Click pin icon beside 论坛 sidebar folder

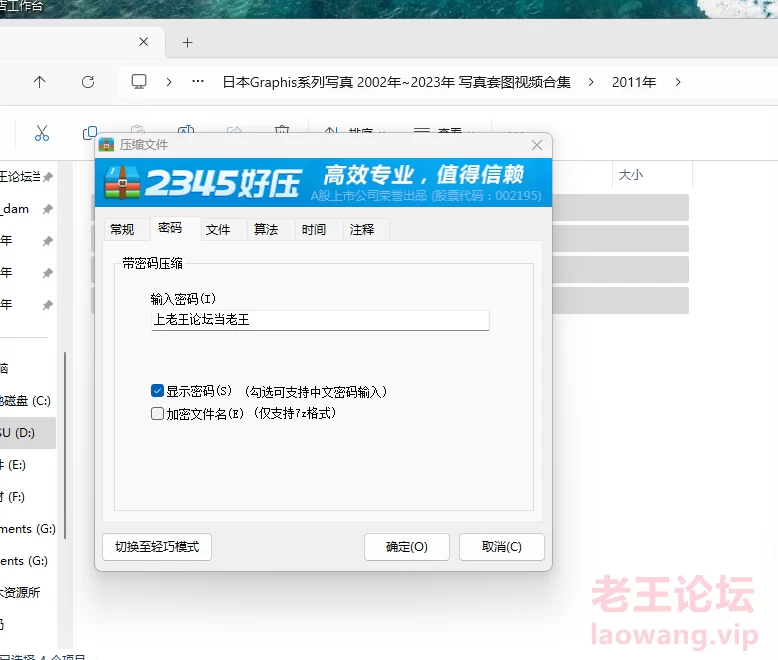coord(48,177)
